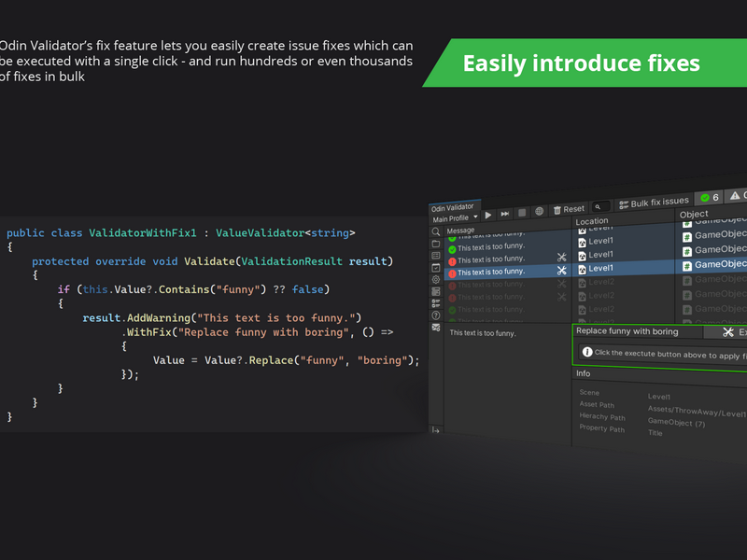Click the GameObject entry in the highlighted row
Screen dimensions: 747x560
pyautogui.click(x=720, y=264)
